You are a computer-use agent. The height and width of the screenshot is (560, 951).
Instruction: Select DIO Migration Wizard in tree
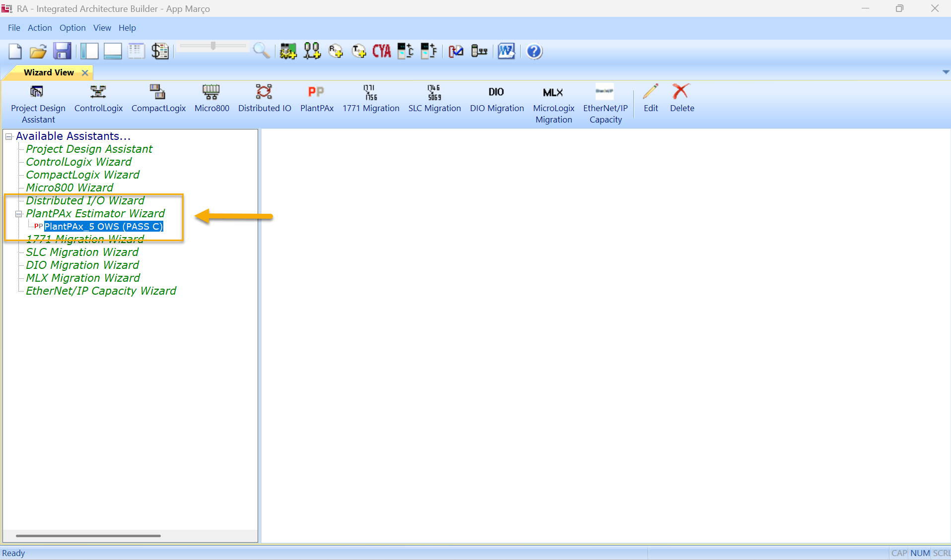pos(82,265)
